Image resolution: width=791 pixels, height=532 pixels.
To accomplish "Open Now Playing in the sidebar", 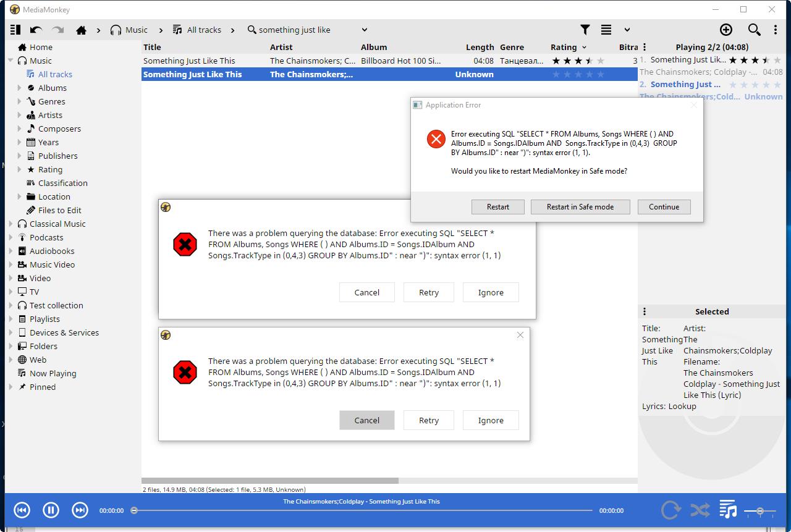I will [x=53, y=373].
